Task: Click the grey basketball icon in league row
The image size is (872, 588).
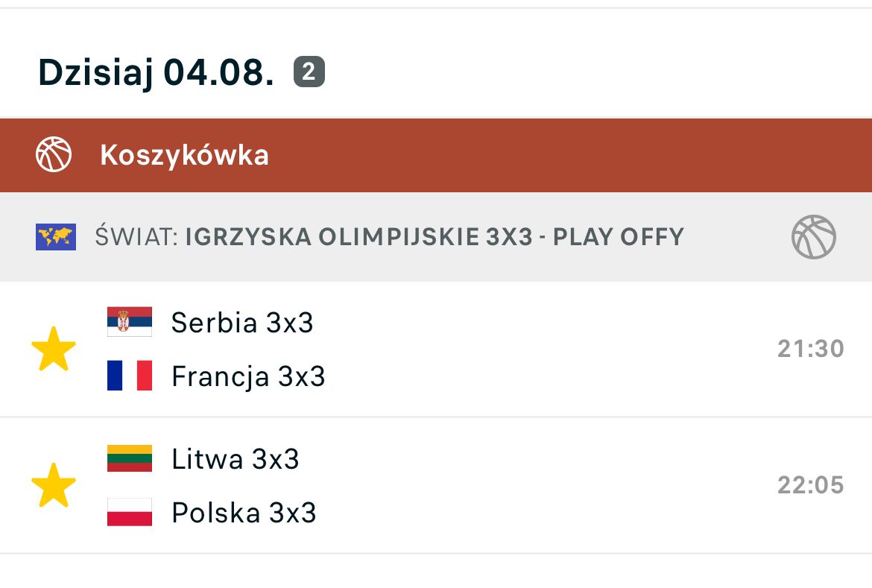Action: (813, 237)
